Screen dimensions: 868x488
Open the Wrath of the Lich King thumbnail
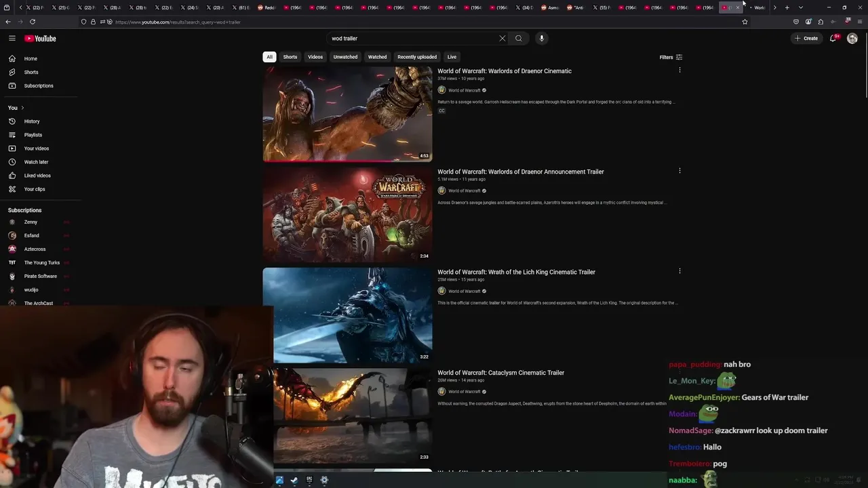(x=347, y=314)
